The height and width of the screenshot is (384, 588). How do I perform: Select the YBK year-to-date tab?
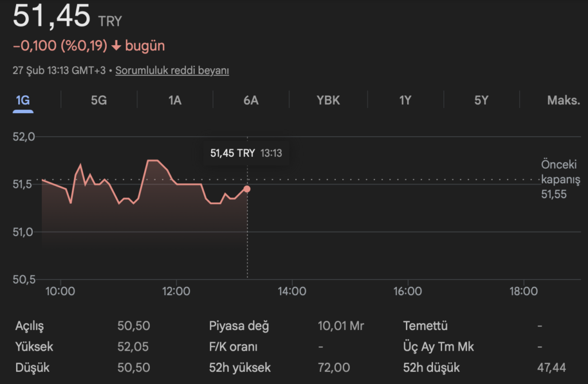(328, 100)
